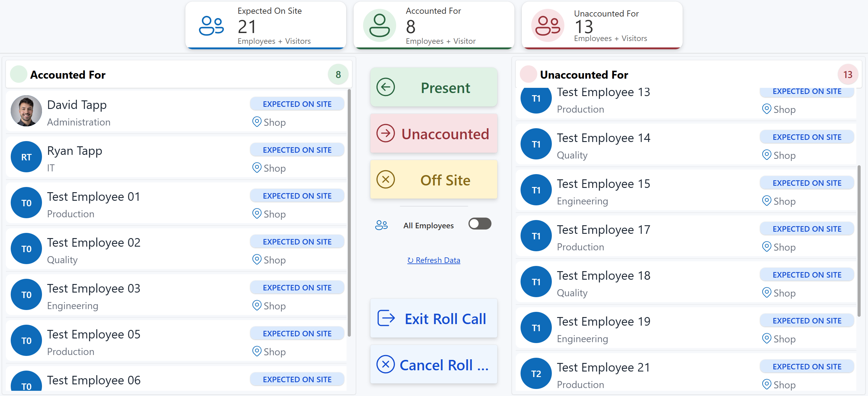Click the X circle icon on the Off Site button
The height and width of the screenshot is (396, 868).
(385, 179)
